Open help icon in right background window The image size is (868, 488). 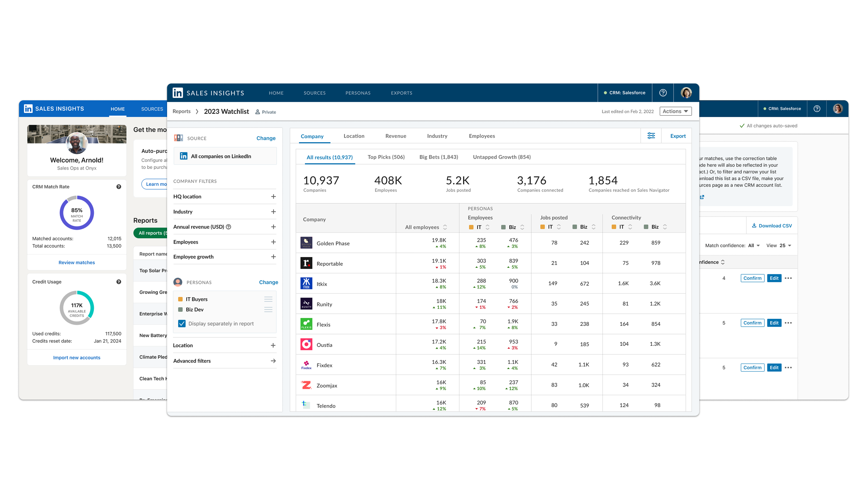817,108
